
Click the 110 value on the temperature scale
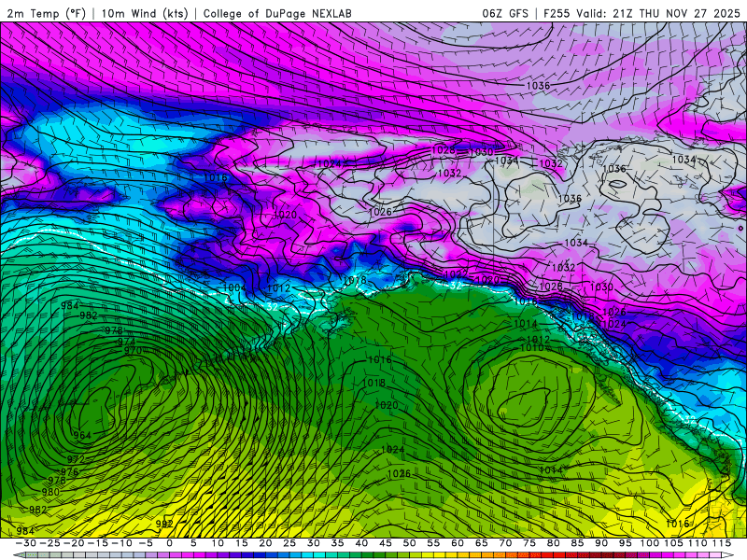click(x=698, y=543)
